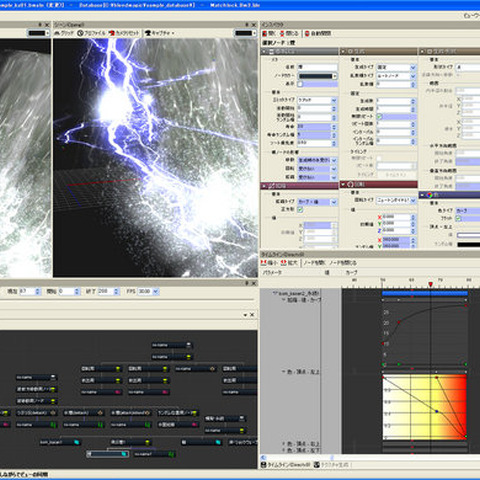
Task: Click the icon of the second bottom tab
Action: [317, 465]
